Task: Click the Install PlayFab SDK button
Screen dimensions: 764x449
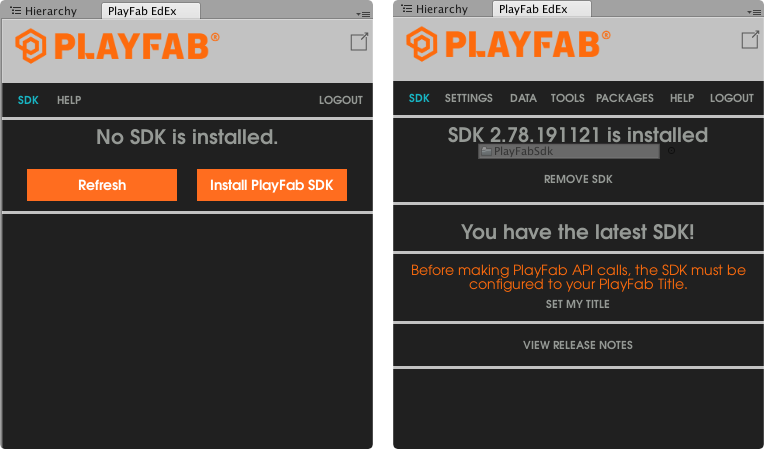Action: [x=272, y=185]
